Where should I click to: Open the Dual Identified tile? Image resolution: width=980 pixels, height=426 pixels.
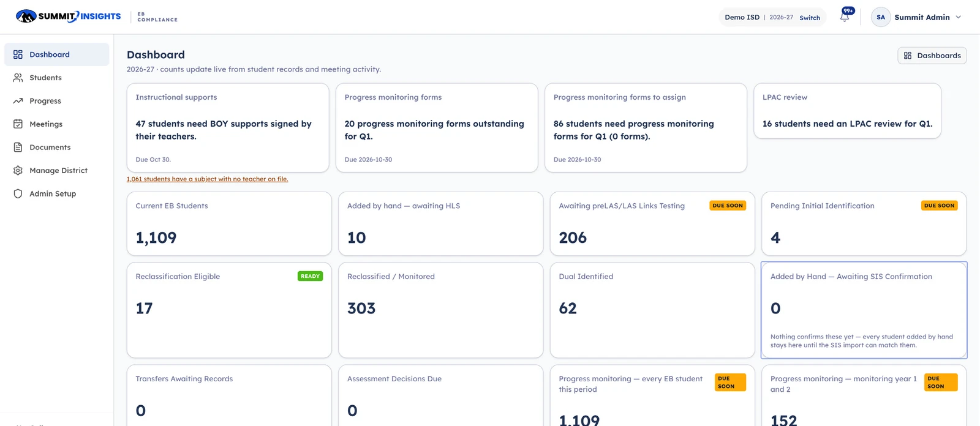click(652, 310)
